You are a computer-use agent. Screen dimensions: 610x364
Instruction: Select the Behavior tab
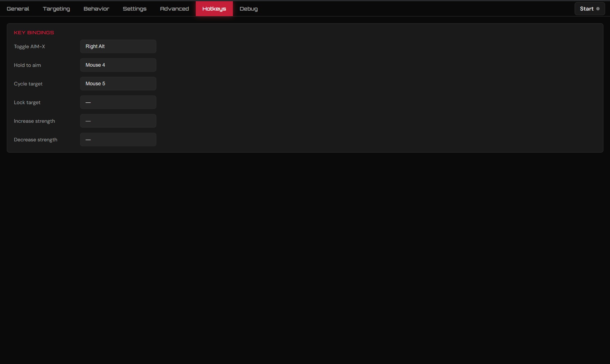(96, 8)
